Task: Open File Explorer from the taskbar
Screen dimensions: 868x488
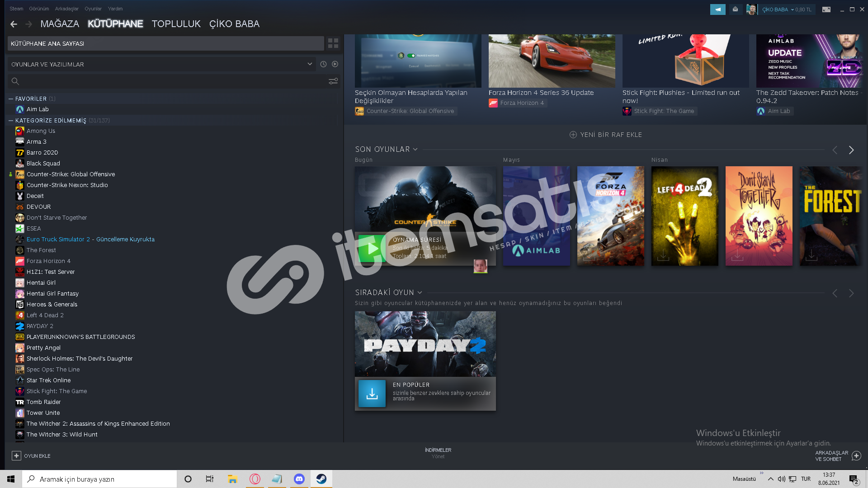Action: pos(233,479)
